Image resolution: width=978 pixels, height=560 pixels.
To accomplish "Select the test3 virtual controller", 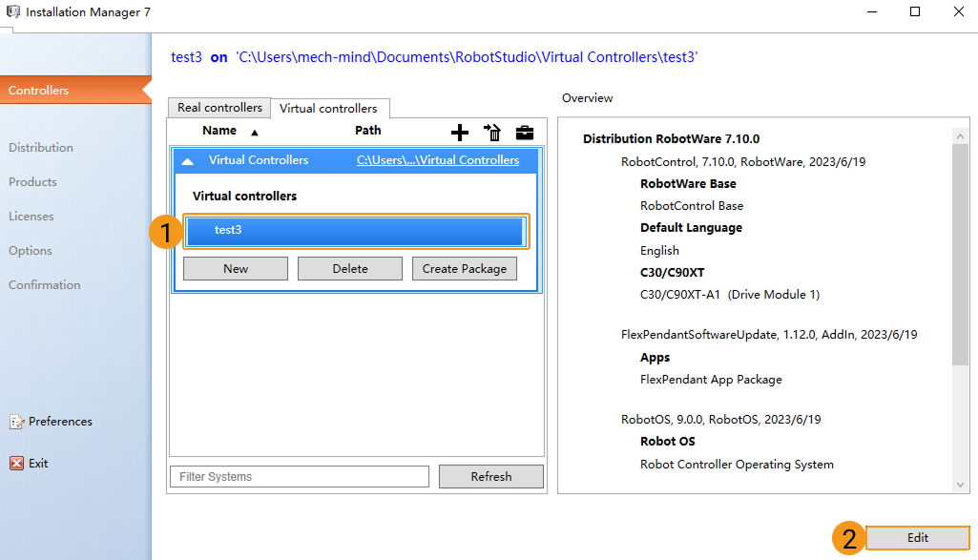I will point(354,231).
